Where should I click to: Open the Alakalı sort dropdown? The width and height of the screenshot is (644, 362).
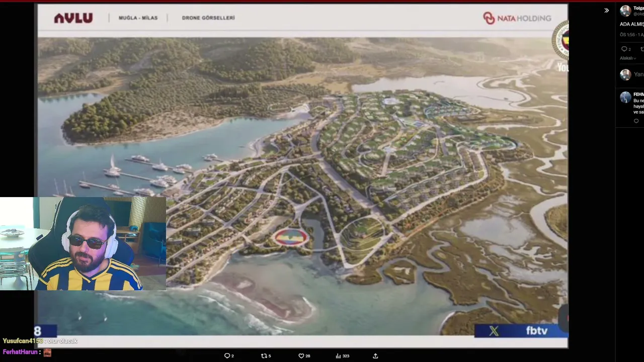click(x=628, y=58)
